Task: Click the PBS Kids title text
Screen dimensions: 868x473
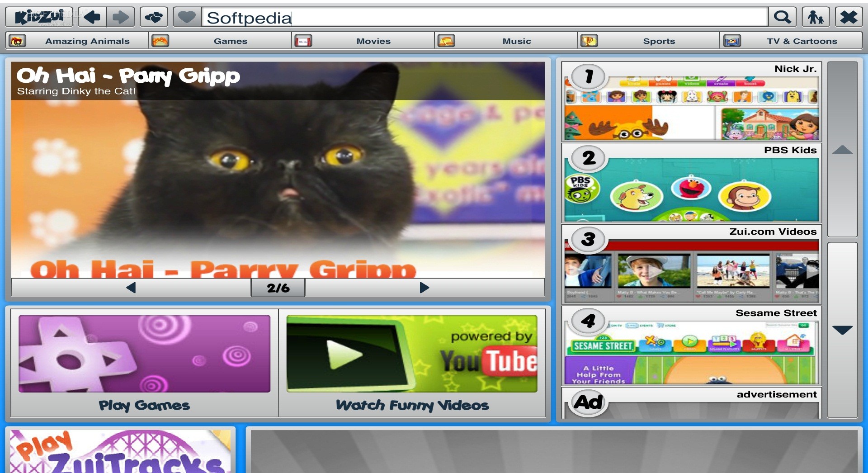Action: point(790,150)
